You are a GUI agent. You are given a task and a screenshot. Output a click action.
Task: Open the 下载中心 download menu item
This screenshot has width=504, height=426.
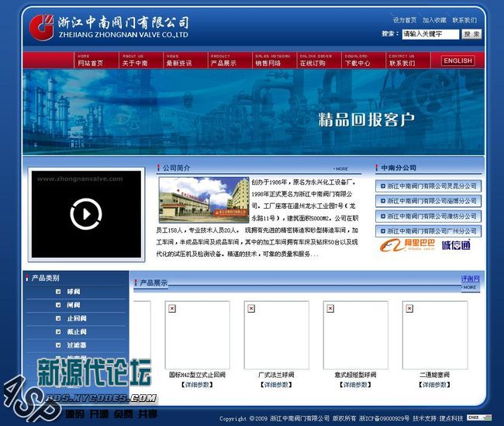357,61
